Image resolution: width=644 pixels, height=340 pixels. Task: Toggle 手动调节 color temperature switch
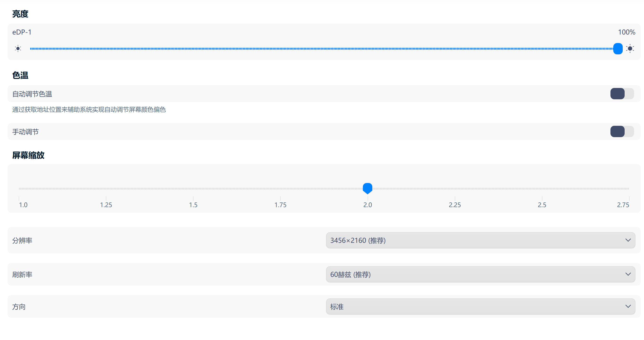[x=622, y=132]
